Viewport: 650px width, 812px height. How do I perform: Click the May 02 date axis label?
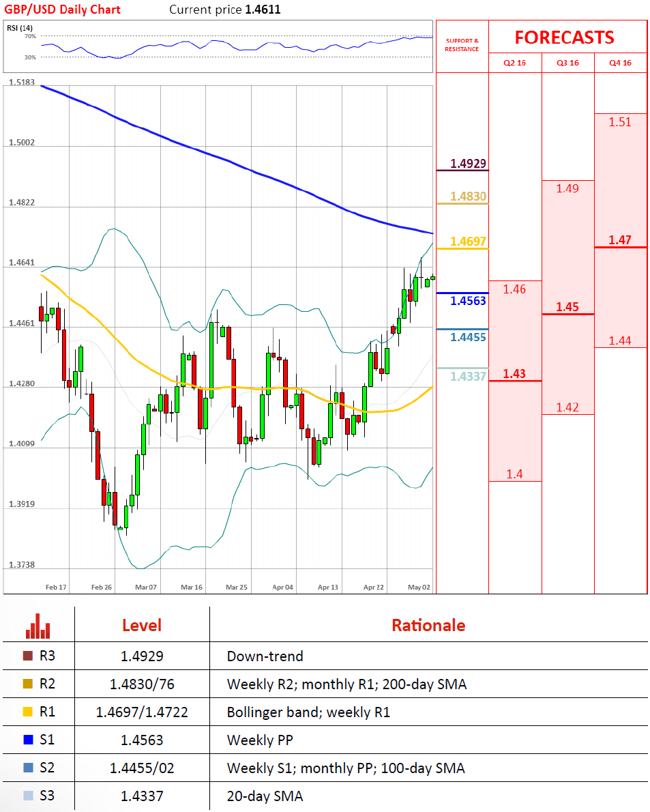point(419,588)
